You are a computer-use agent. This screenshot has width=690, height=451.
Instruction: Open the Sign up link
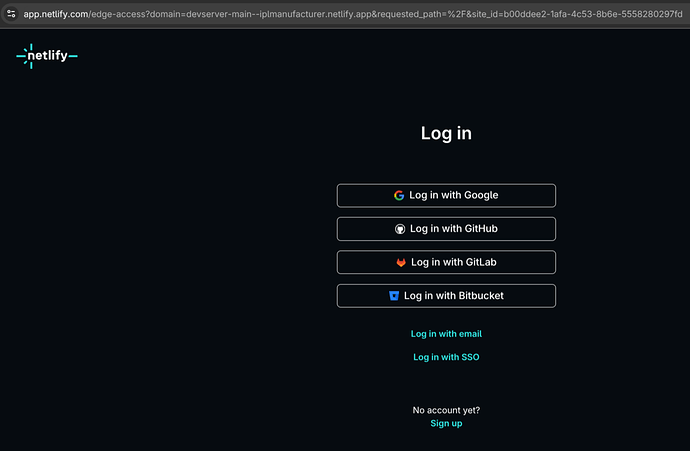click(x=446, y=423)
